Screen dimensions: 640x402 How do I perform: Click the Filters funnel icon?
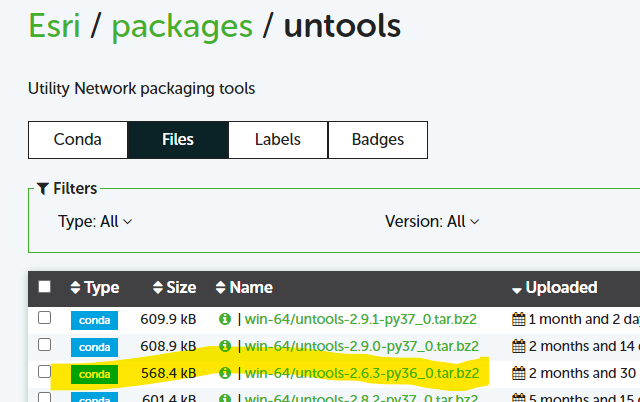point(43,188)
